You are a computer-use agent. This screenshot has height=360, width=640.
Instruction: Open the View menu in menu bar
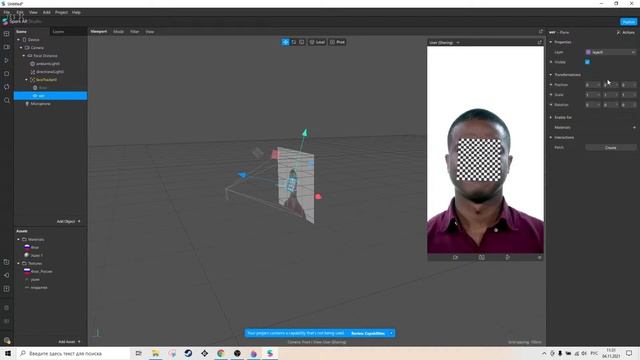33,12
